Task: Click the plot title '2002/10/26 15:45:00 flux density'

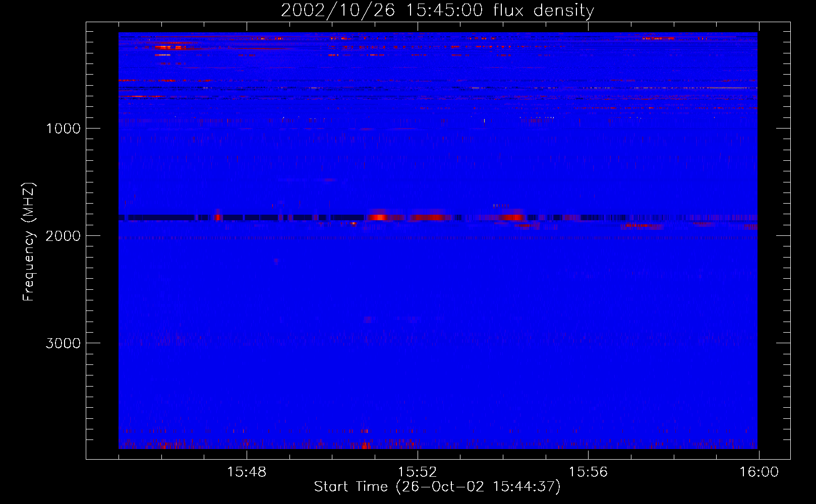Action: pyautogui.click(x=437, y=10)
